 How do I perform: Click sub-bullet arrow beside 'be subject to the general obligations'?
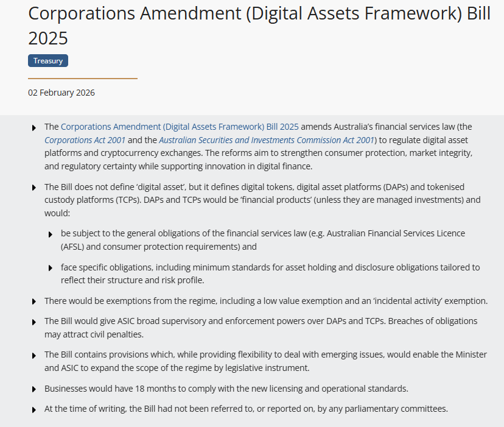[x=50, y=234]
